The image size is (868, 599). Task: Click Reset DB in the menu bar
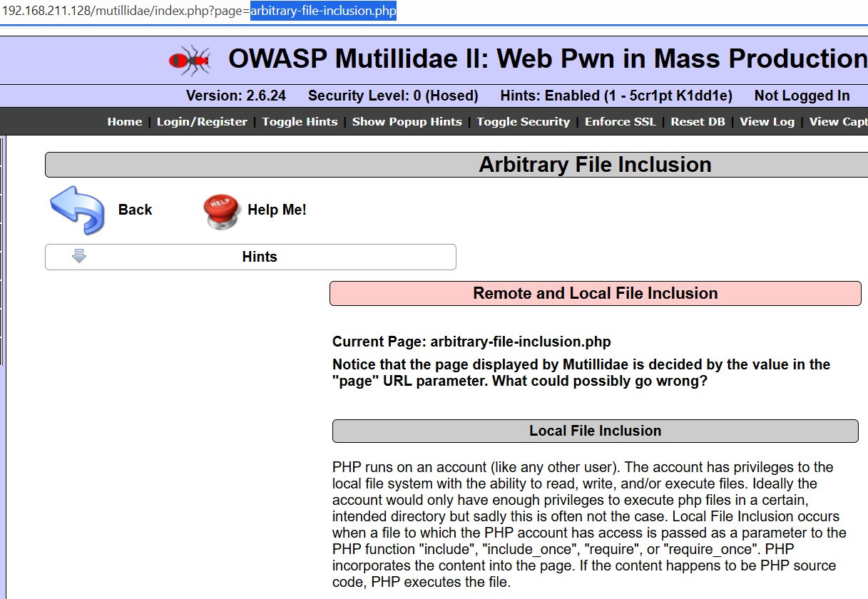tap(698, 122)
